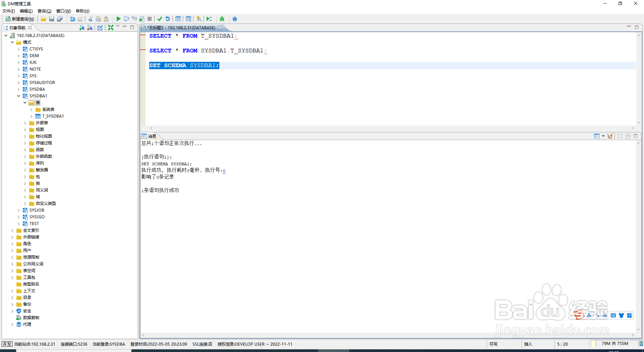Select the 代理 agent node

[x=27, y=324]
